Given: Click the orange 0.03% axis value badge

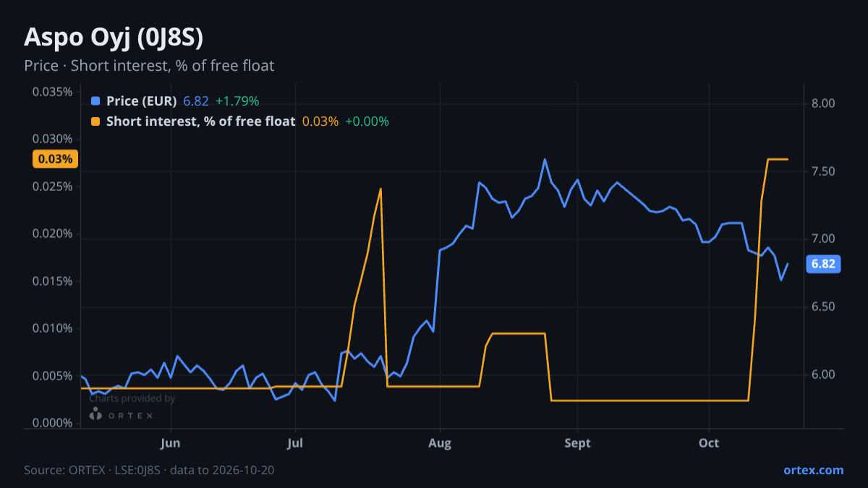Looking at the screenshot, I should click(x=55, y=159).
